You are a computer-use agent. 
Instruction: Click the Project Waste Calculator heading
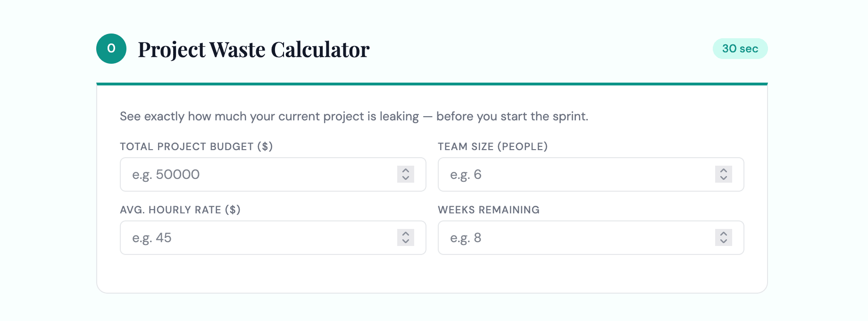tap(254, 50)
